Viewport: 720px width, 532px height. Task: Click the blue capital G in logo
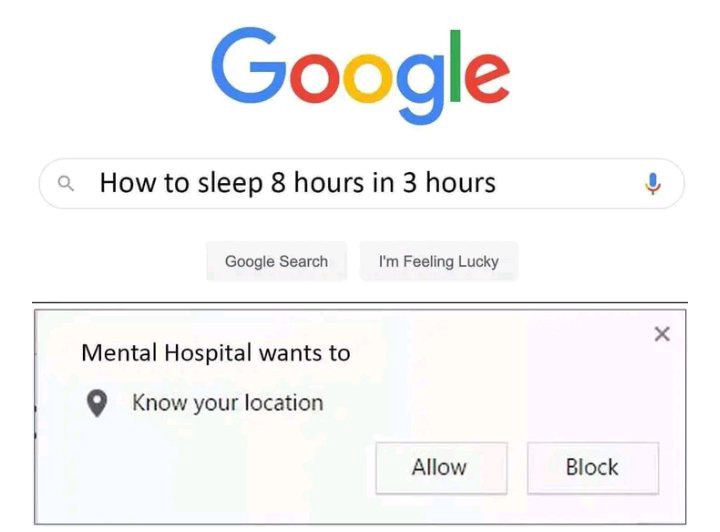point(248,65)
